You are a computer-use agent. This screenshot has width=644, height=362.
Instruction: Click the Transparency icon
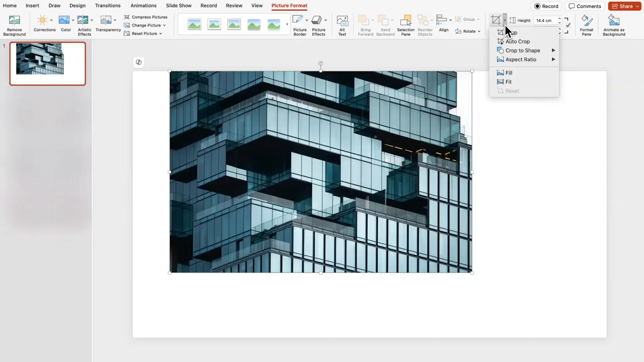(x=106, y=20)
